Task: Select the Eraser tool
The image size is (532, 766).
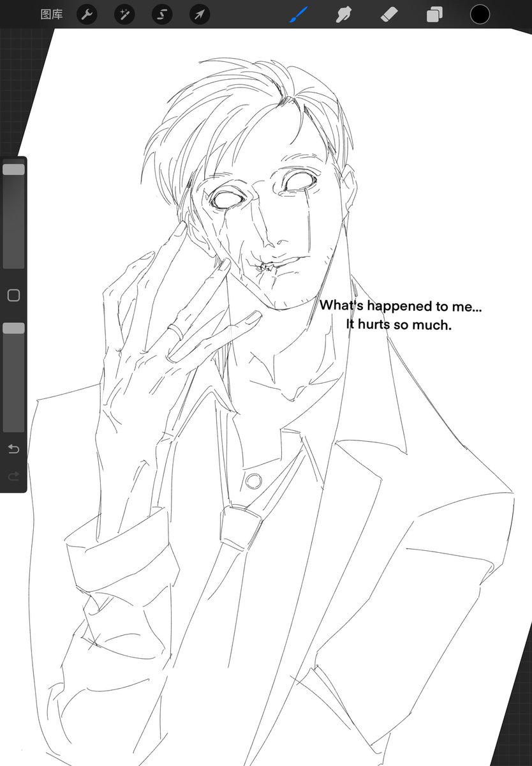Action: point(389,14)
